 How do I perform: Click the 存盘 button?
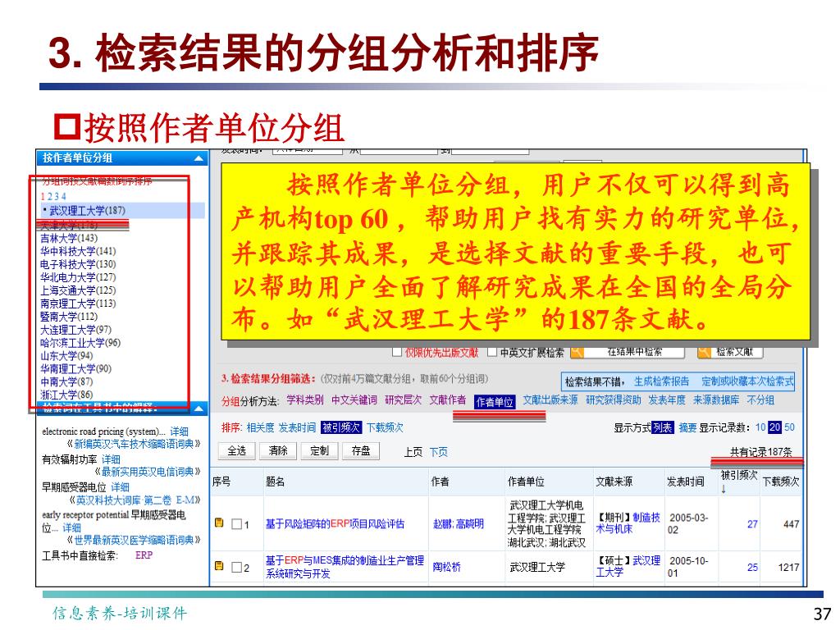(361, 451)
